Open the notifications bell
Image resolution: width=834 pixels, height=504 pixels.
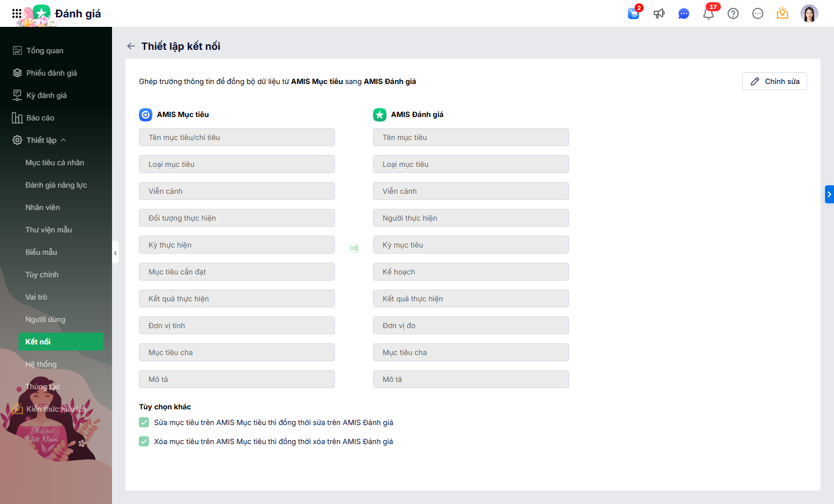[x=709, y=13]
